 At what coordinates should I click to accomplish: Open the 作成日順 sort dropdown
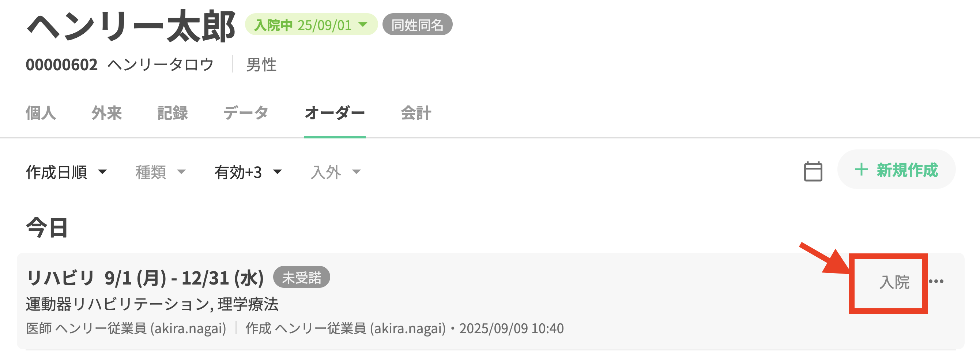click(66, 172)
